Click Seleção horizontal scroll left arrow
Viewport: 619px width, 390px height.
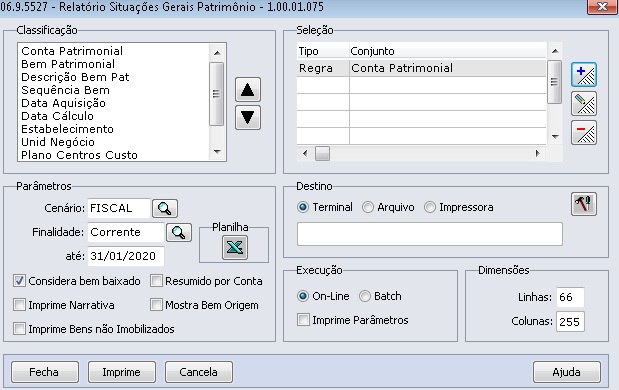click(305, 153)
